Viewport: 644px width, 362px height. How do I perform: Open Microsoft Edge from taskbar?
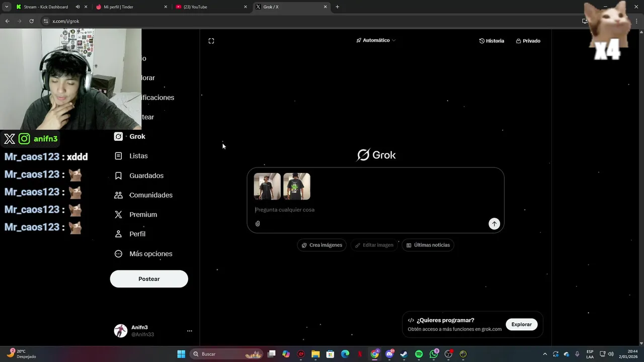pos(345,354)
